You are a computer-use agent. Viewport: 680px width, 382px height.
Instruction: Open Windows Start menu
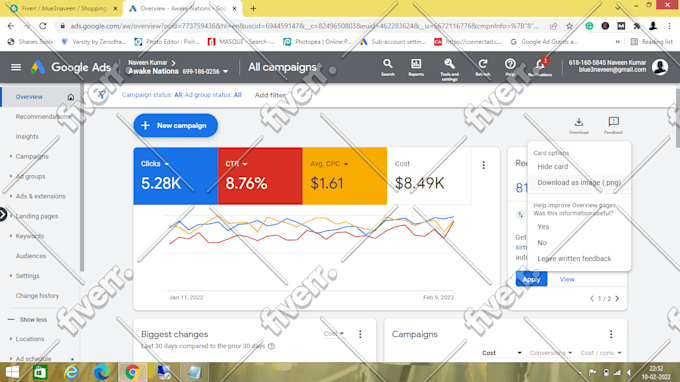[12, 372]
